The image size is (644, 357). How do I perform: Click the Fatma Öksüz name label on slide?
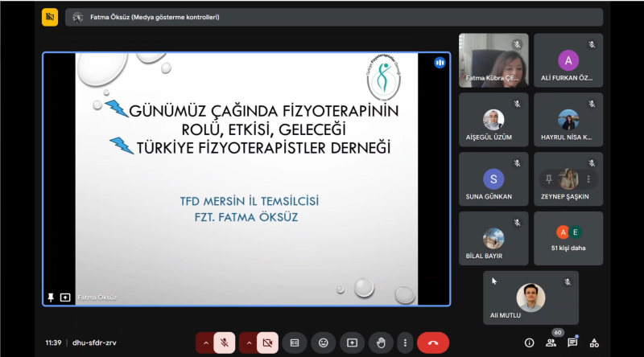coord(97,297)
